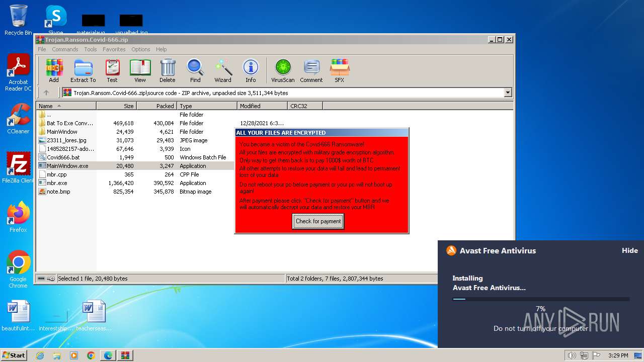Open FileZilla Client desktop icon
This screenshot has width=644, height=362.
coord(18,168)
